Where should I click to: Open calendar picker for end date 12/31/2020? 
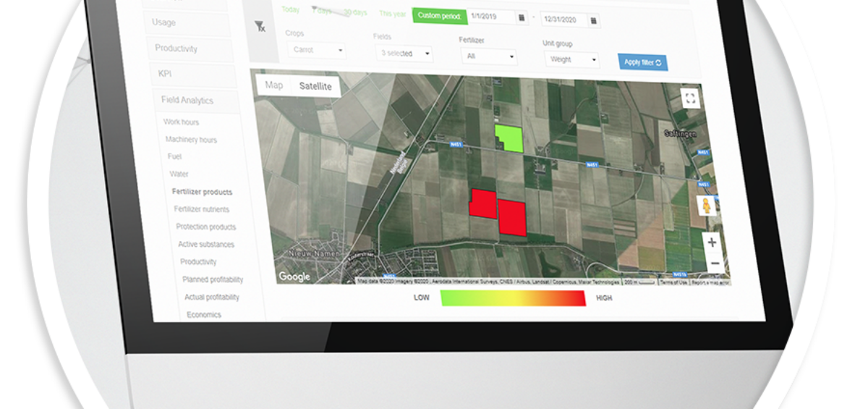[594, 21]
